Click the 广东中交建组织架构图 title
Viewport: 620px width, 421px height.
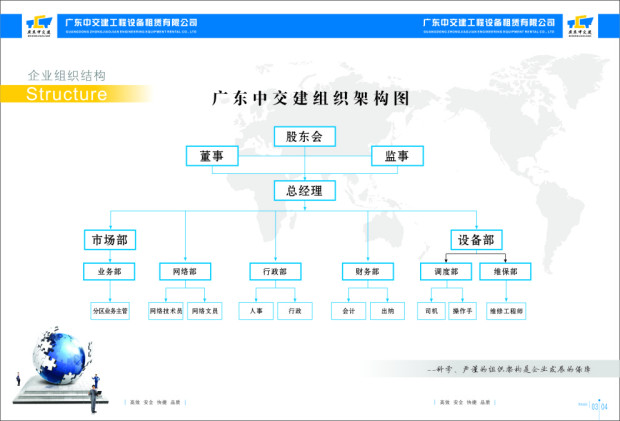click(310, 98)
